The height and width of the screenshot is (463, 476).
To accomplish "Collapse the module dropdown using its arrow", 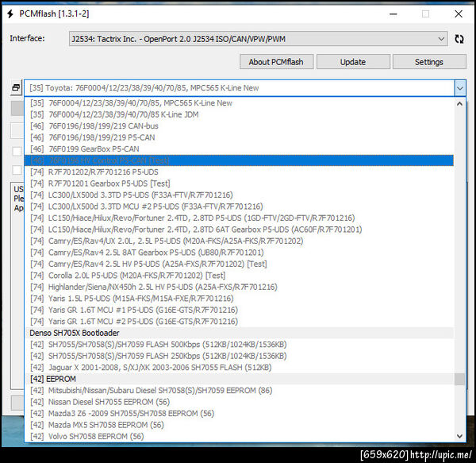I will [x=460, y=88].
